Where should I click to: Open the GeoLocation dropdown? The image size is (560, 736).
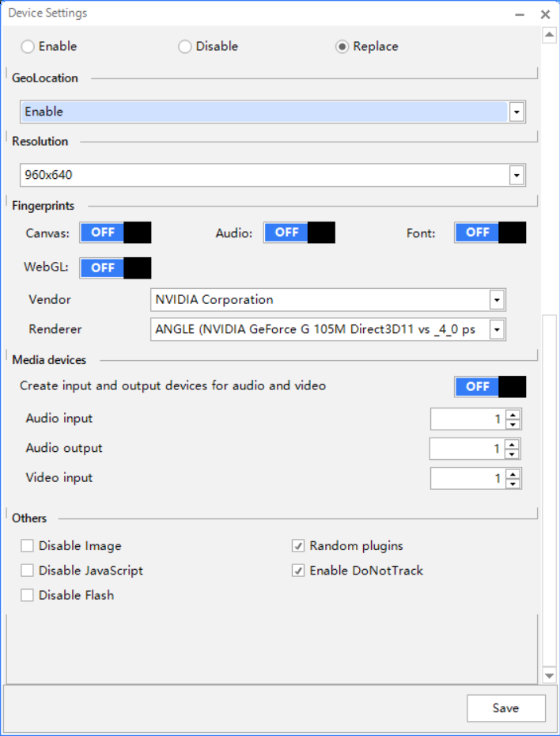[x=516, y=112]
